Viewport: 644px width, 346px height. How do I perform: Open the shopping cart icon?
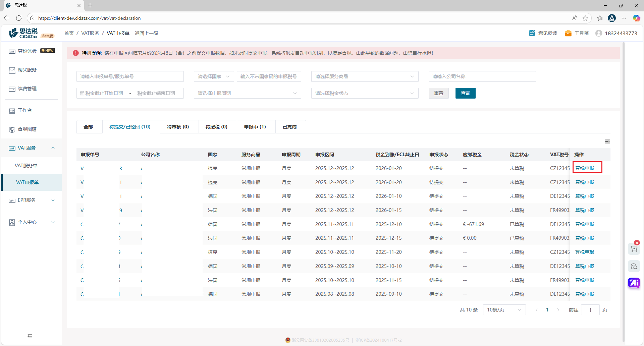click(x=634, y=249)
